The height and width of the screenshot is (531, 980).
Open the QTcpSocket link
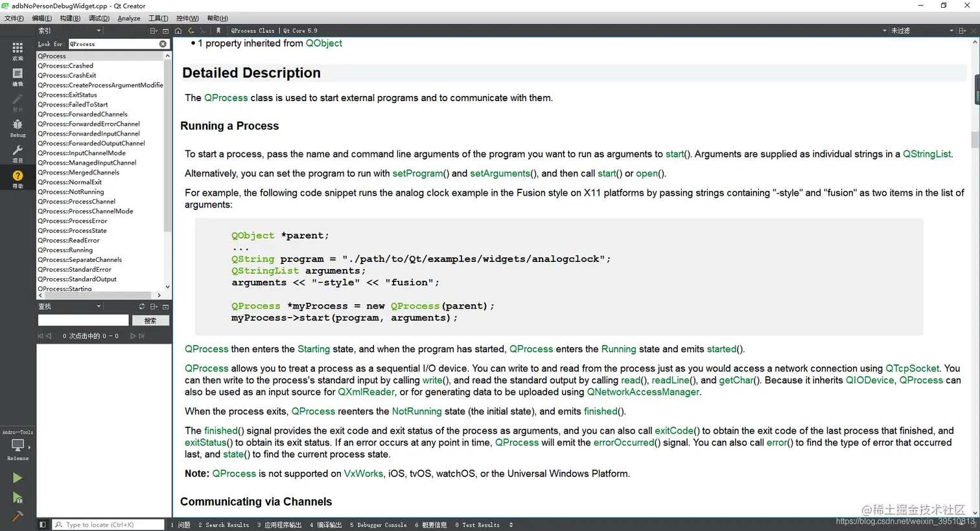912,368
